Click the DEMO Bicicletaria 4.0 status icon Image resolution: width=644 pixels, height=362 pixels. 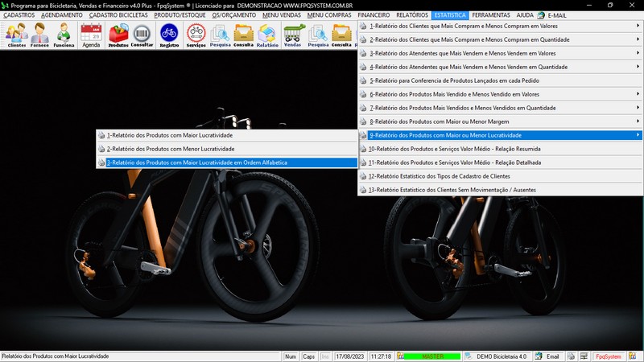469,356
